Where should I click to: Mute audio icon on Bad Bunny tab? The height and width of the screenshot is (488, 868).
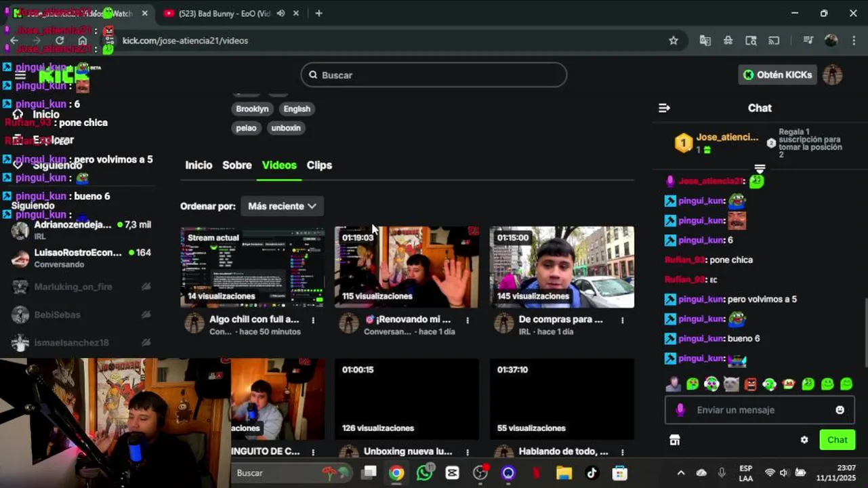coord(281,13)
